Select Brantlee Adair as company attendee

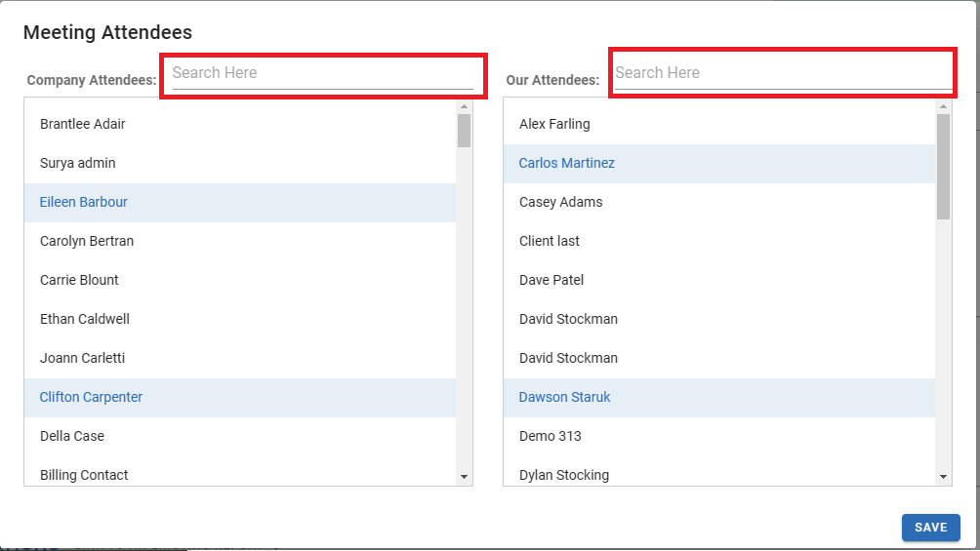pos(83,124)
